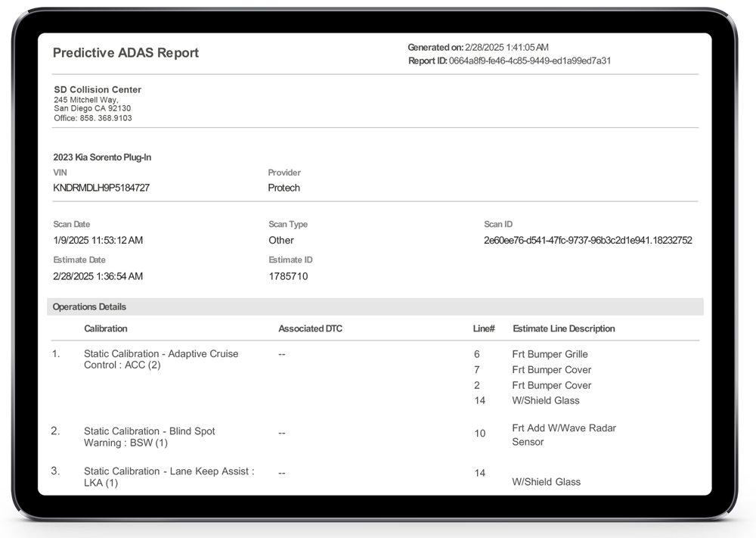Image resolution: width=756 pixels, height=538 pixels.
Task: Click the 'Predictive ADAS Report' title
Action: click(125, 53)
